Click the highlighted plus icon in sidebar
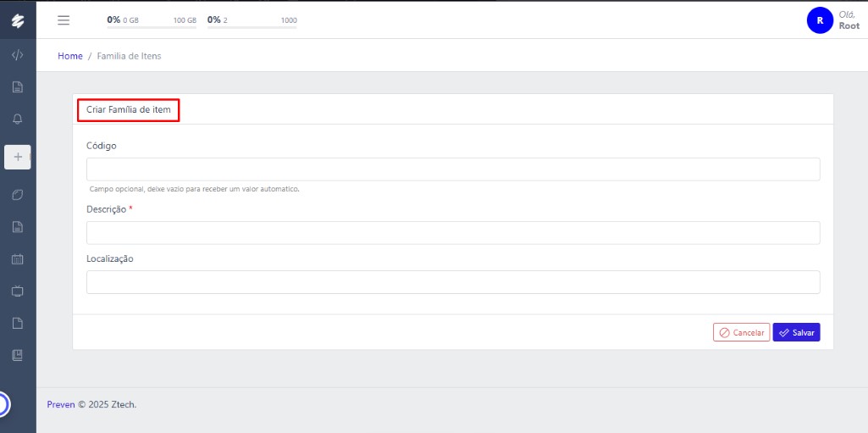The width and height of the screenshot is (868, 433). coord(17,157)
